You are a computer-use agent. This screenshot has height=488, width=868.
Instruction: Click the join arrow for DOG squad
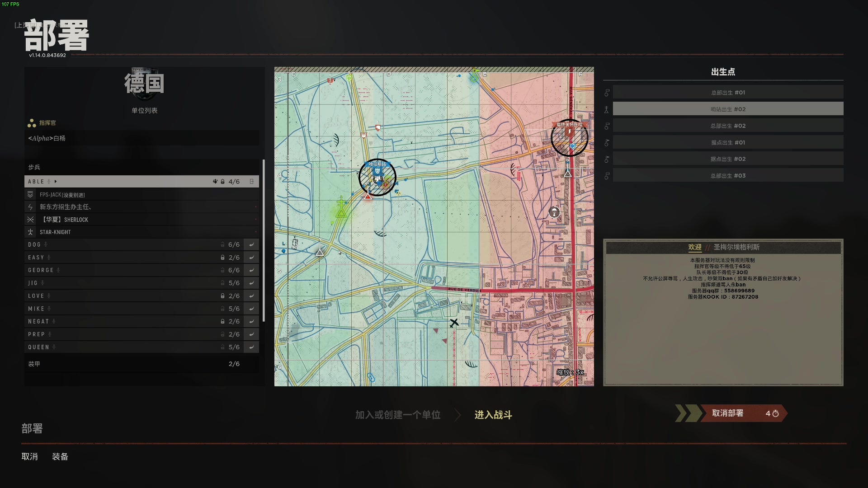(251, 244)
